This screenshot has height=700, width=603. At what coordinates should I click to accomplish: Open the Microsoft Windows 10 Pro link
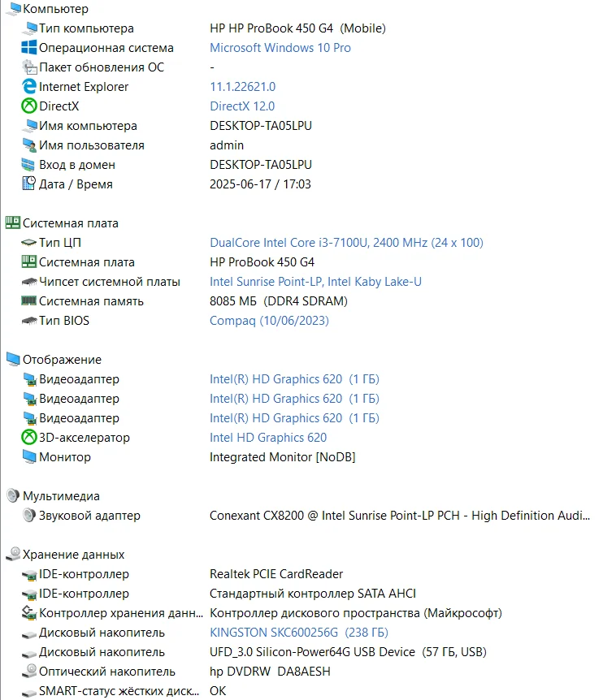[x=280, y=48]
